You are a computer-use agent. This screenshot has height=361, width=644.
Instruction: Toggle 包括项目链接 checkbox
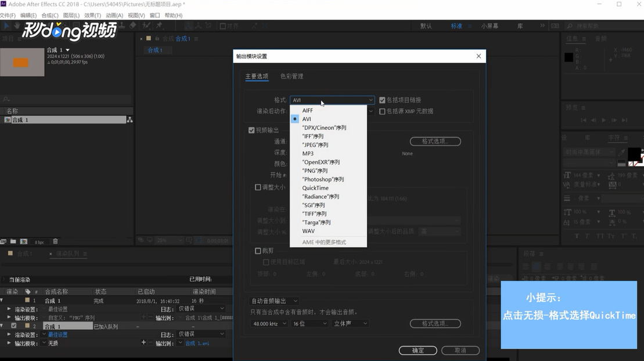coord(382,100)
